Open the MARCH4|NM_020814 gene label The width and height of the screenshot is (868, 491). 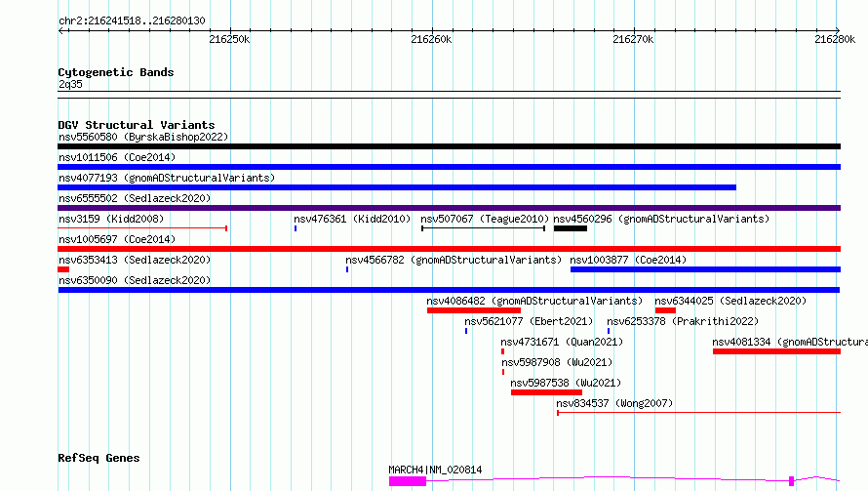coord(435,470)
